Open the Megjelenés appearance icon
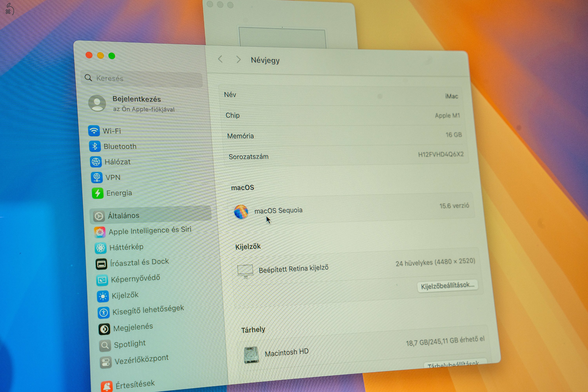This screenshot has height=392, width=588. coord(104,329)
